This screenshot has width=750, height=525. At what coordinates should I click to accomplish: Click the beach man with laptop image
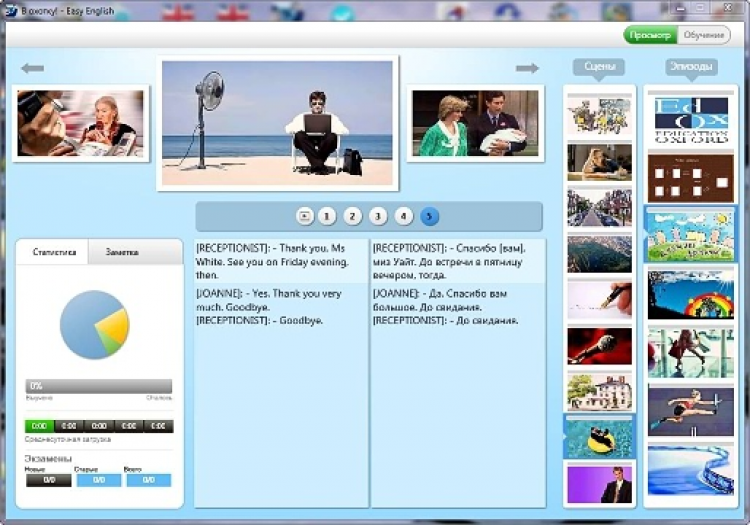point(277,123)
